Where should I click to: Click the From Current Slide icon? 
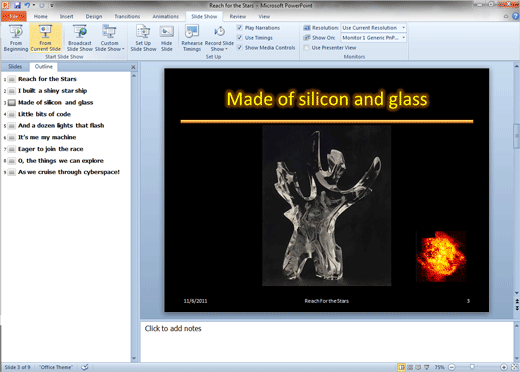pyautogui.click(x=45, y=32)
